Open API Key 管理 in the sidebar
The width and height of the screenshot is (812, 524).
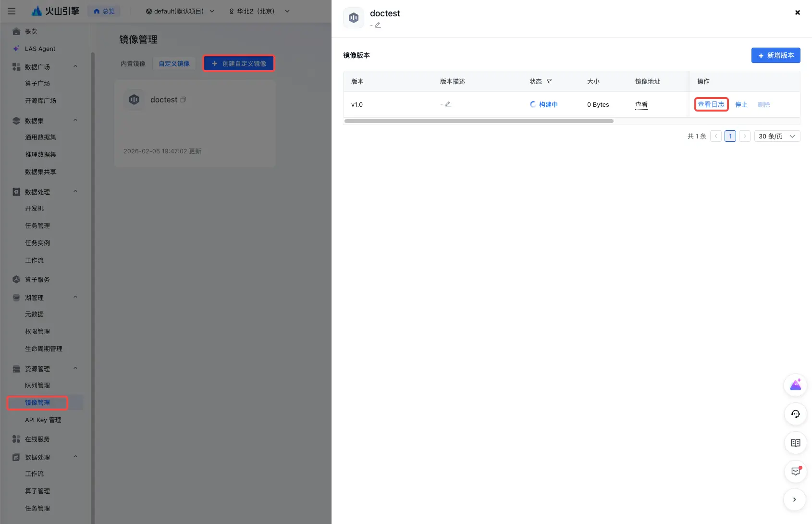tap(43, 420)
